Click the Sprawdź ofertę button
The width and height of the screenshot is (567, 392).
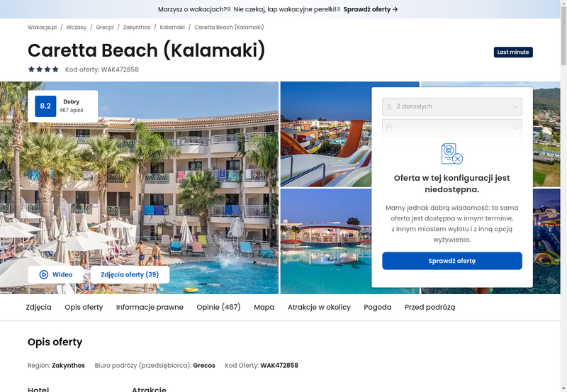coord(452,261)
